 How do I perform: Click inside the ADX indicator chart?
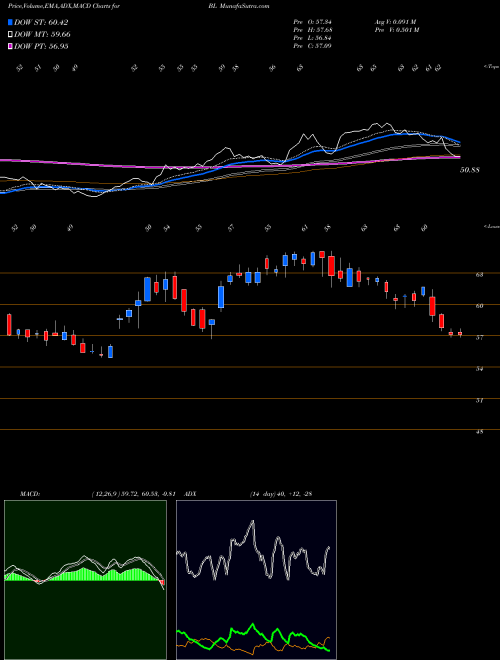coord(256,580)
